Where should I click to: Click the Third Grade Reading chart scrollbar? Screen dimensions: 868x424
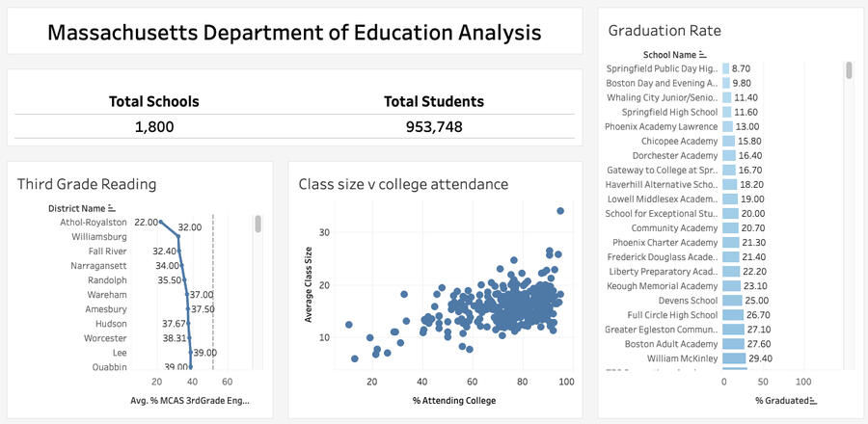(x=258, y=225)
